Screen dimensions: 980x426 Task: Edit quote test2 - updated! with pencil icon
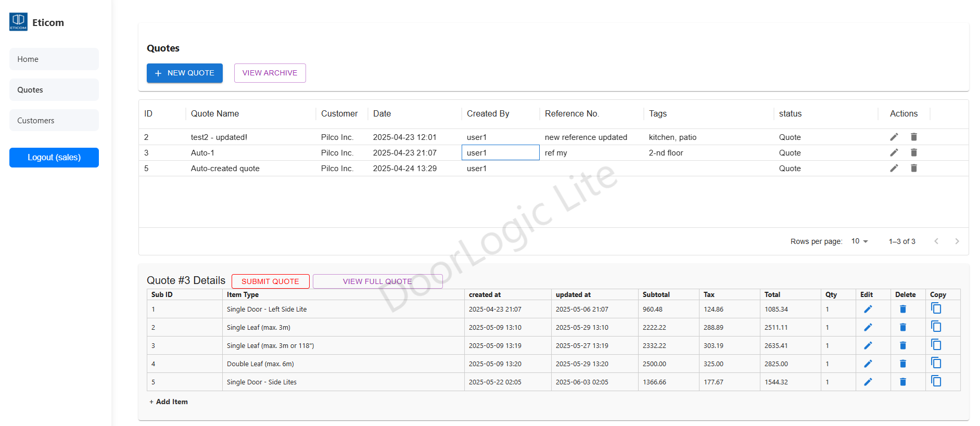point(894,137)
